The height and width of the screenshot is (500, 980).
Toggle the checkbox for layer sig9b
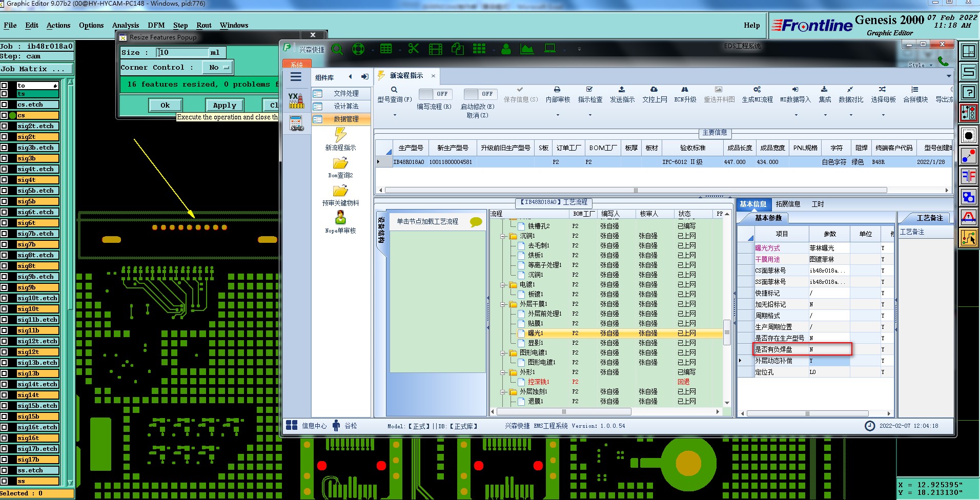(x=4, y=287)
